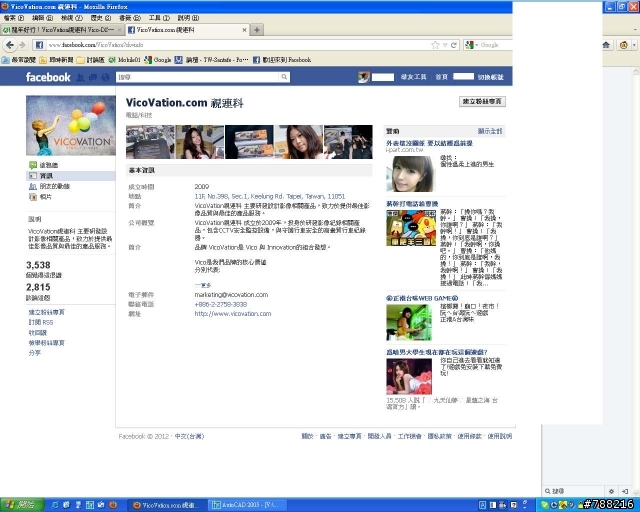Click the gear icon in bottom right panel
The width and height of the screenshot is (640, 512).
[611, 491]
